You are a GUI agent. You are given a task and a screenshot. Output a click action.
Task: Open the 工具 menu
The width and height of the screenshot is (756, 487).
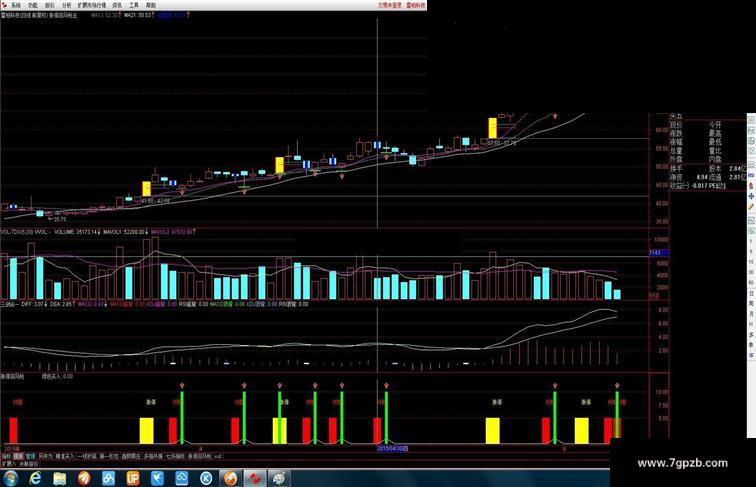tap(134, 5)
